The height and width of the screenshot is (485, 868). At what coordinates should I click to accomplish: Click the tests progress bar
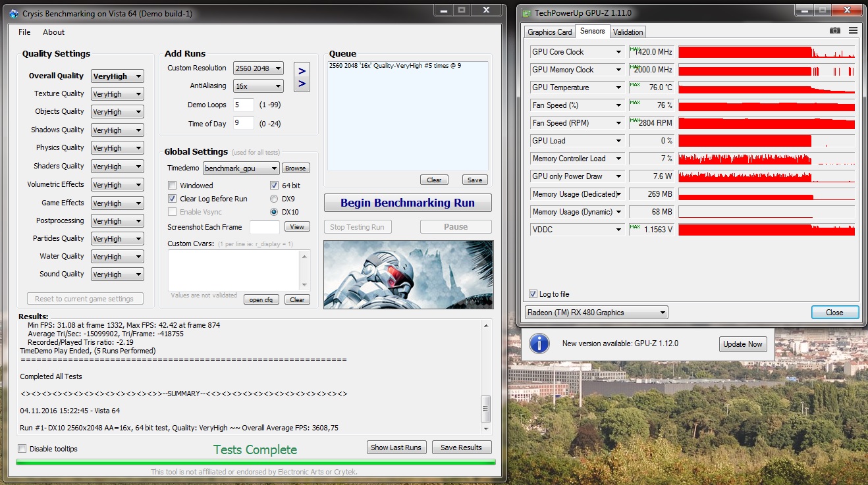tap(256, 463)
